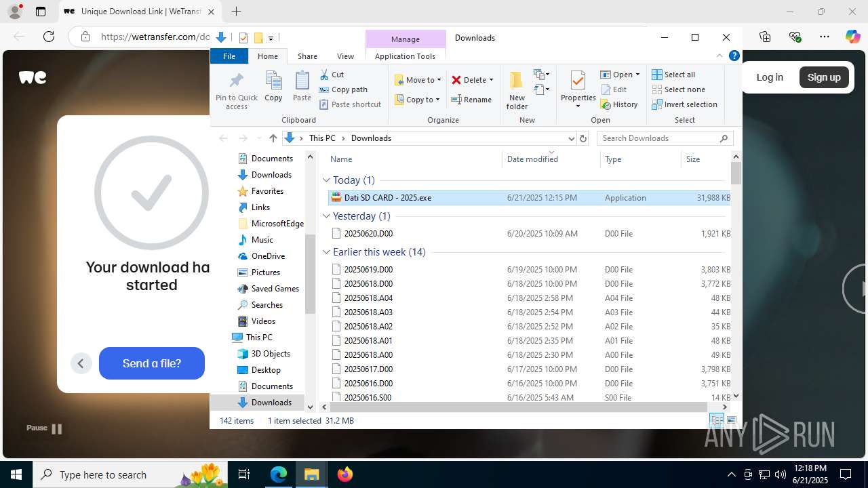
Task: Click the WeTransfer logo
Action: click(x=33, y=77)
